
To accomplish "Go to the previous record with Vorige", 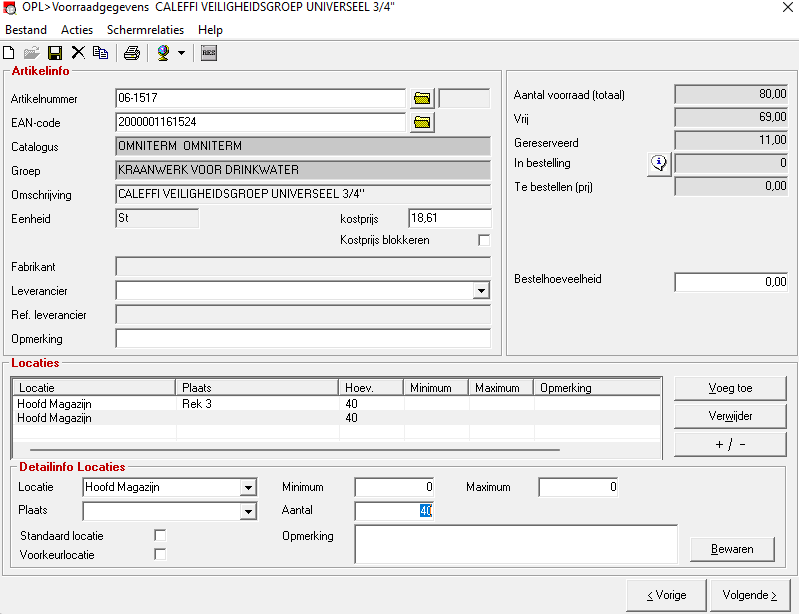I will click(x=666, y=595).
